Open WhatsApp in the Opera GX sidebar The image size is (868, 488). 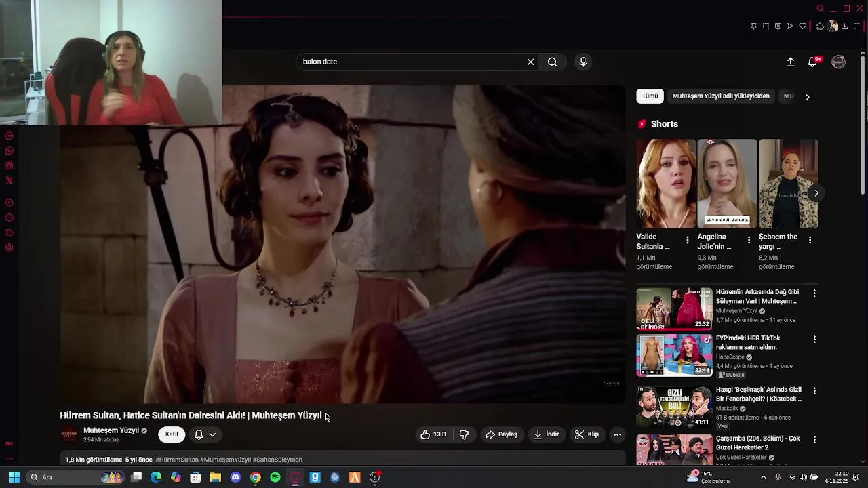tap(9, 150)
